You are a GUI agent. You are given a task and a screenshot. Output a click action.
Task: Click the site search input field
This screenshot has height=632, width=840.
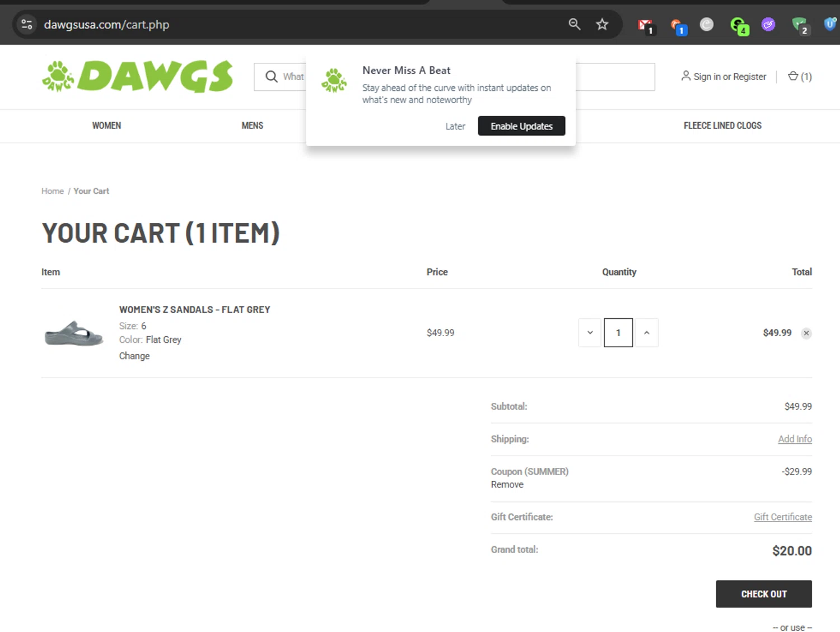454,77
